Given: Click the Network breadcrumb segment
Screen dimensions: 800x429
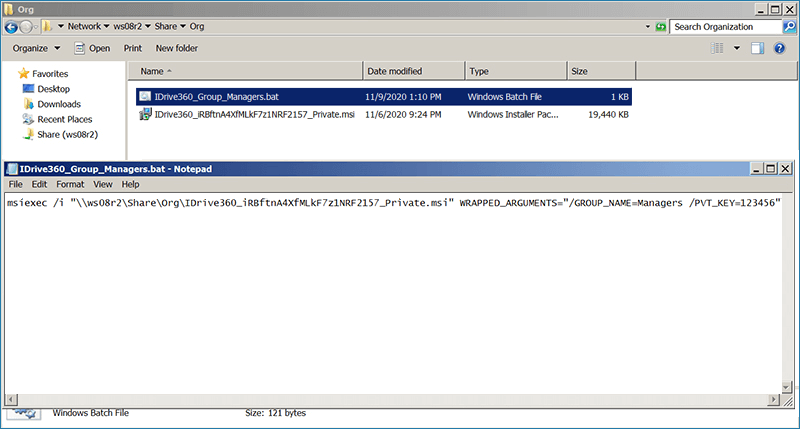Looking at the screenshot, I should point(84,27).
